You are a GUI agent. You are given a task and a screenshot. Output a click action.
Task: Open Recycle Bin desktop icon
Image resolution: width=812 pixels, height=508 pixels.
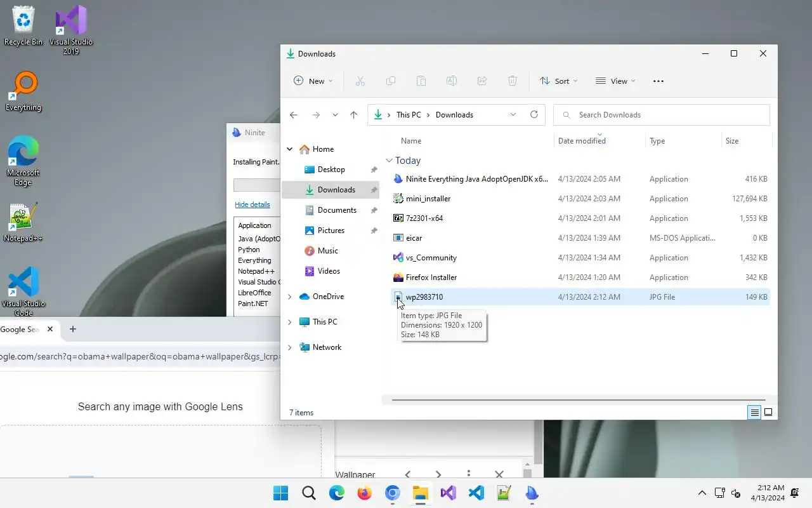(x=23, y=26)
